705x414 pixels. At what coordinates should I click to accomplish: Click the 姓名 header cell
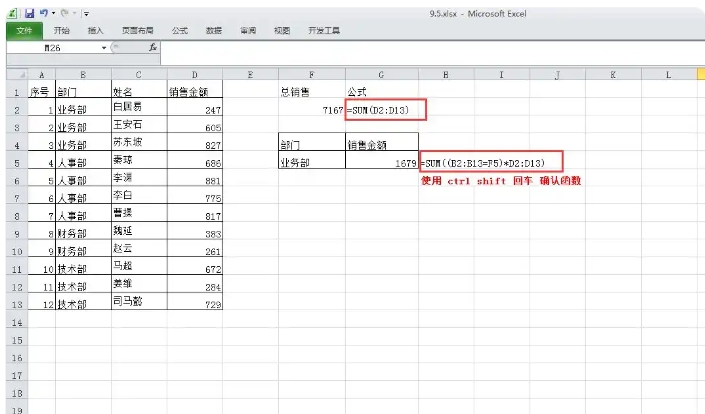[139, 89]
